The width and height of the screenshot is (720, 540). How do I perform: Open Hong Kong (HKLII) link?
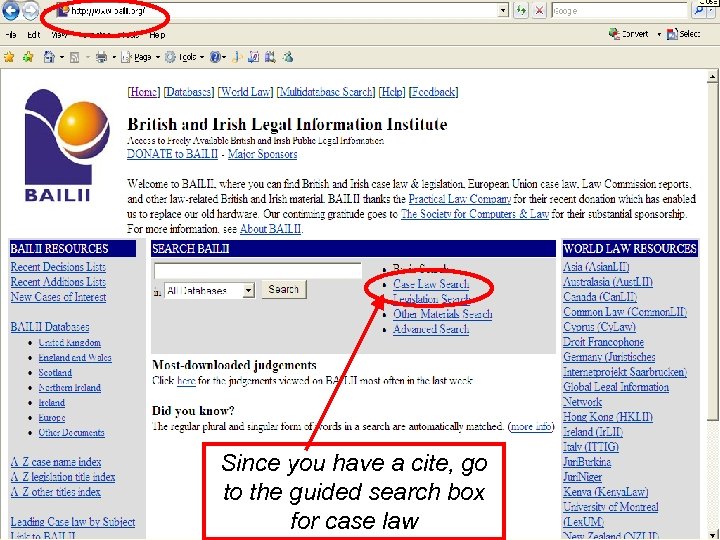click(608, 417)
